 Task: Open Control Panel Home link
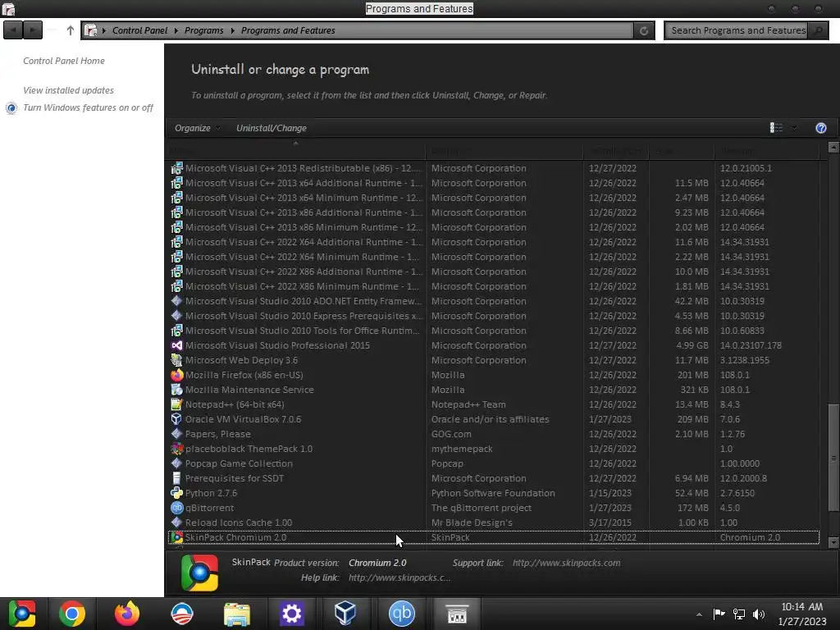coord(64,61)
